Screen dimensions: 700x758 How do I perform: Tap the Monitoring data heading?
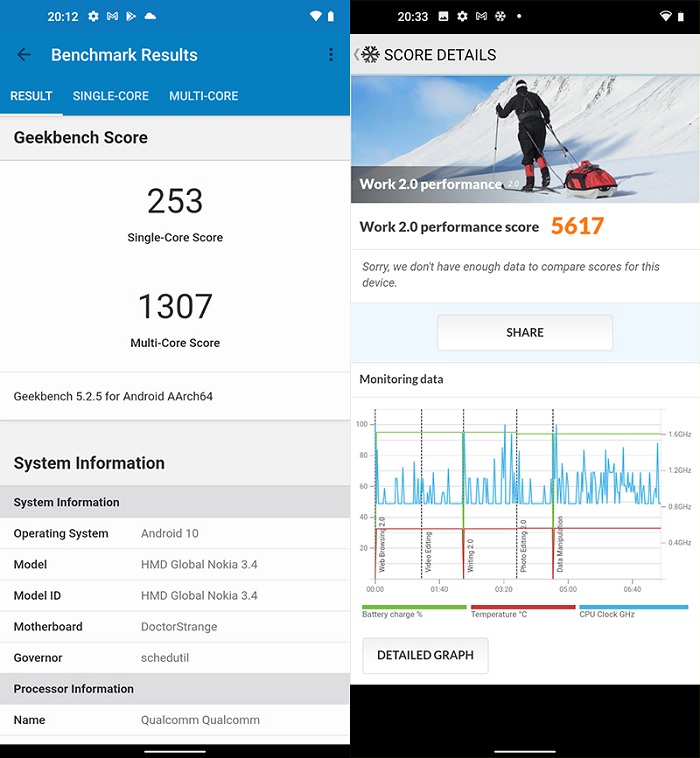(x=401, y=379)
